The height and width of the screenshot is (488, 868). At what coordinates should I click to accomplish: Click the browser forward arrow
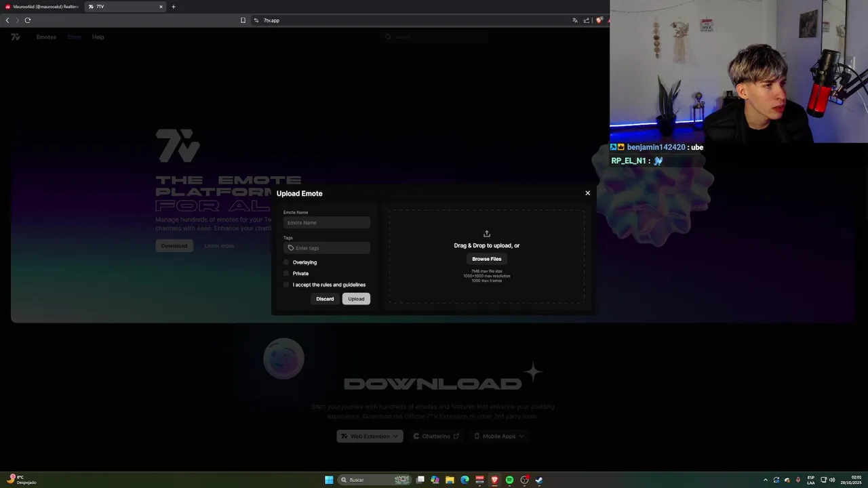pyautogui.click(x=18, y=20)
